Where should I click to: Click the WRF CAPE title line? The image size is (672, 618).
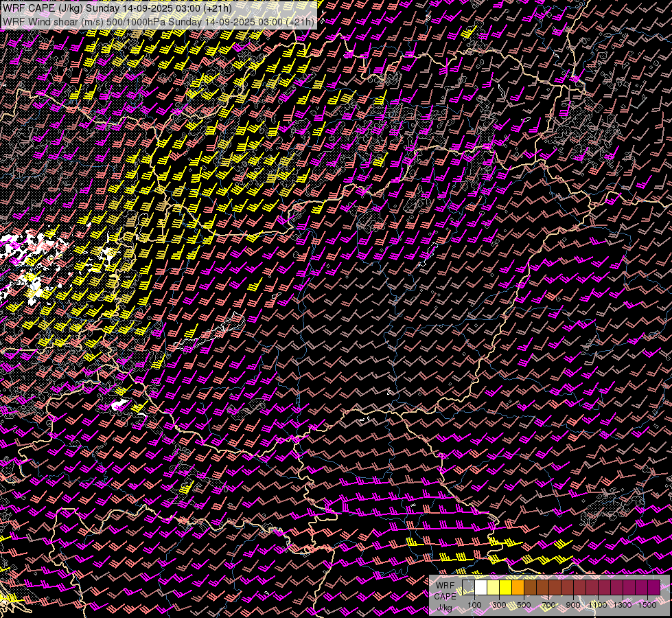click(x=117, y=8)
